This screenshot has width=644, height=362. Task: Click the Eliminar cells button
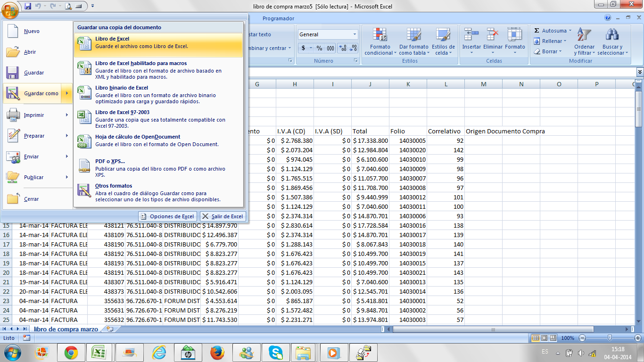[x=493, y=41]
